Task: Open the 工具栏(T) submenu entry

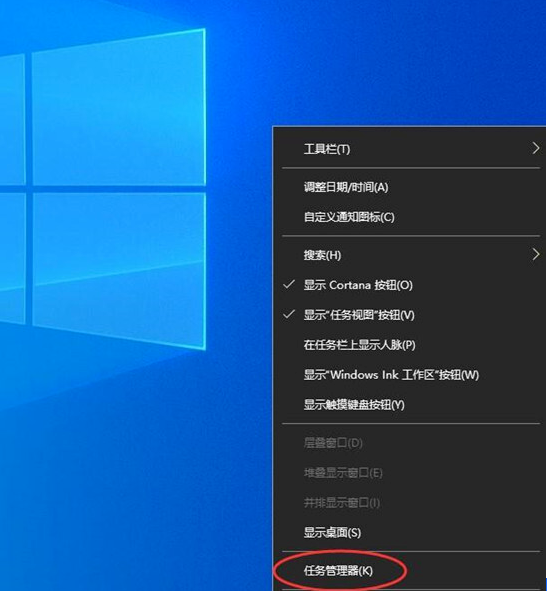Action: click(410, 149)
